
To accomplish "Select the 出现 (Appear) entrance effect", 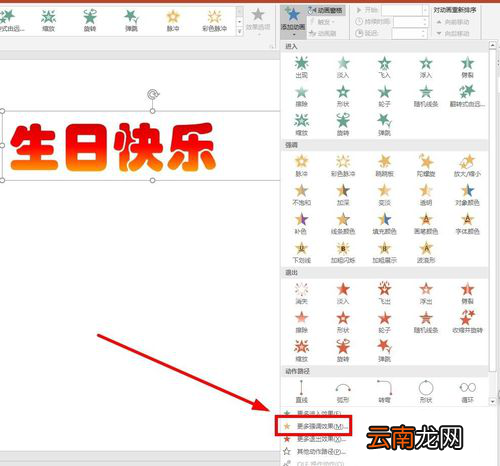I will [301, 67].
